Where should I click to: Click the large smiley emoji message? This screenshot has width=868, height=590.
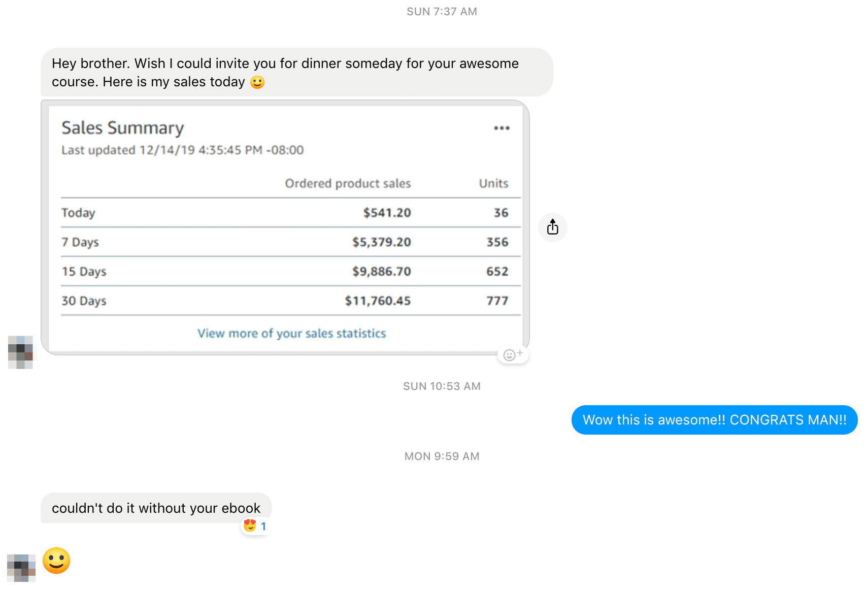coord(56,561)
